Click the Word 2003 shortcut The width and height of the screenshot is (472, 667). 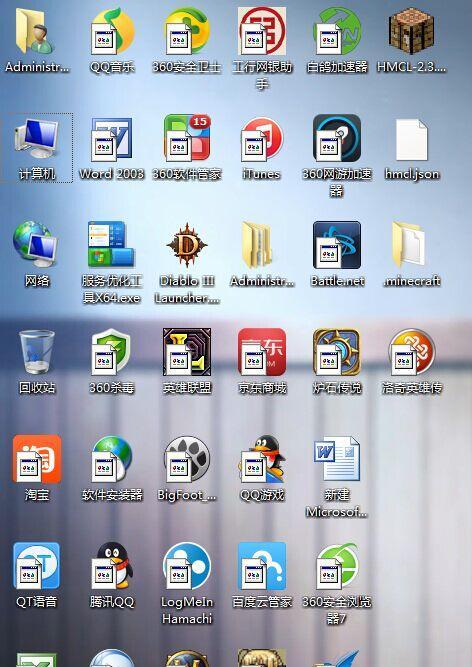112,140
